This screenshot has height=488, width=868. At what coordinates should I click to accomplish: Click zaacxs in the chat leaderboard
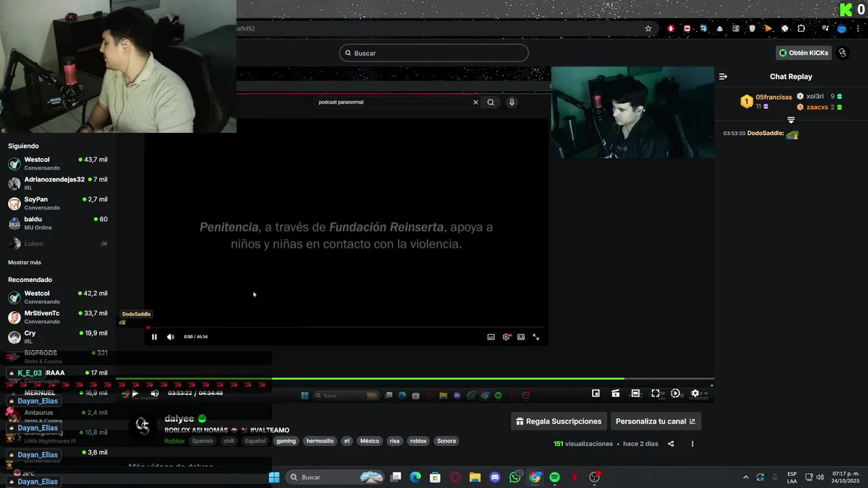click(x=817, y=107)
